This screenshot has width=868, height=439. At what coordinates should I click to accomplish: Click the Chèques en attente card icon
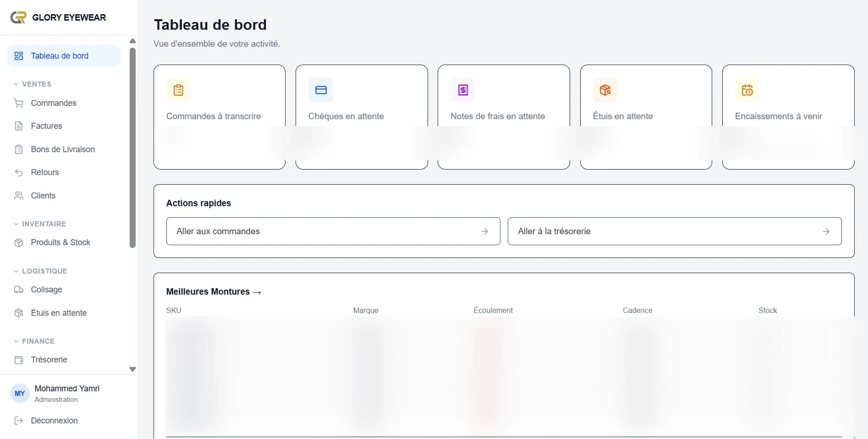(321, 90)
